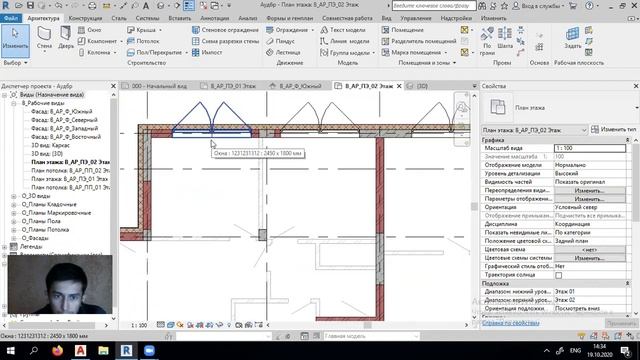Select the Помещение (Room) tool
The image size is (640, 360).
(403, 30)
